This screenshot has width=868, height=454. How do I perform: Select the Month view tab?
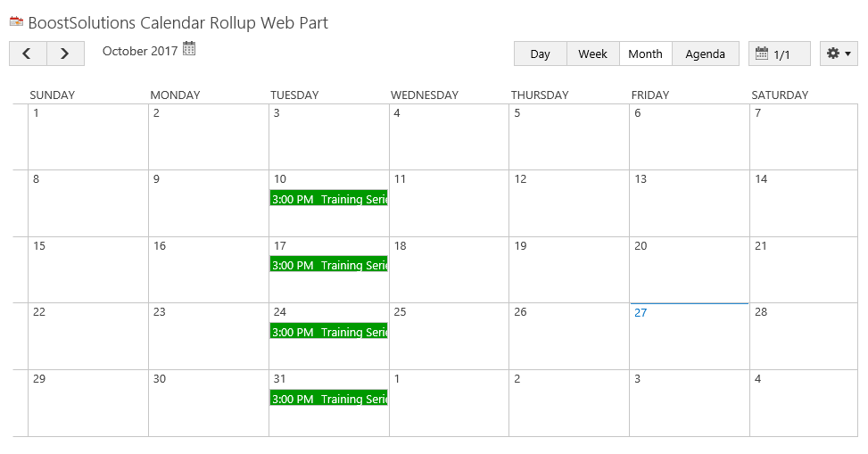(646, 54)
